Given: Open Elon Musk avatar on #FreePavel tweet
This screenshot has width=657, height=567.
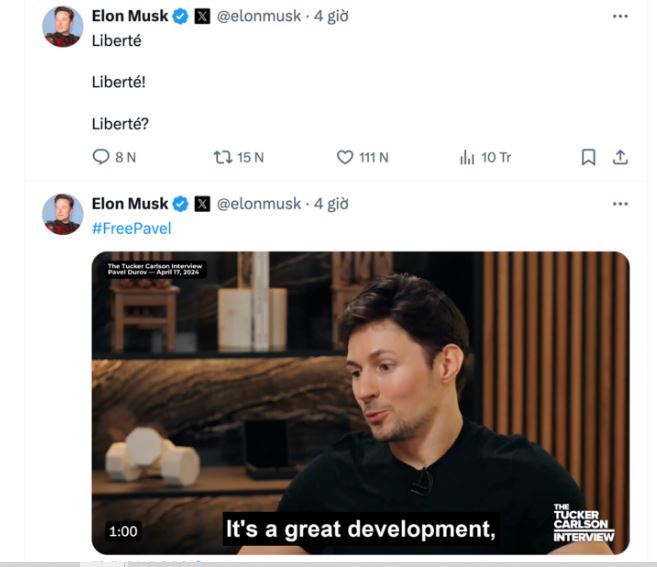Looking at the screenshot, I should point(62,214).
